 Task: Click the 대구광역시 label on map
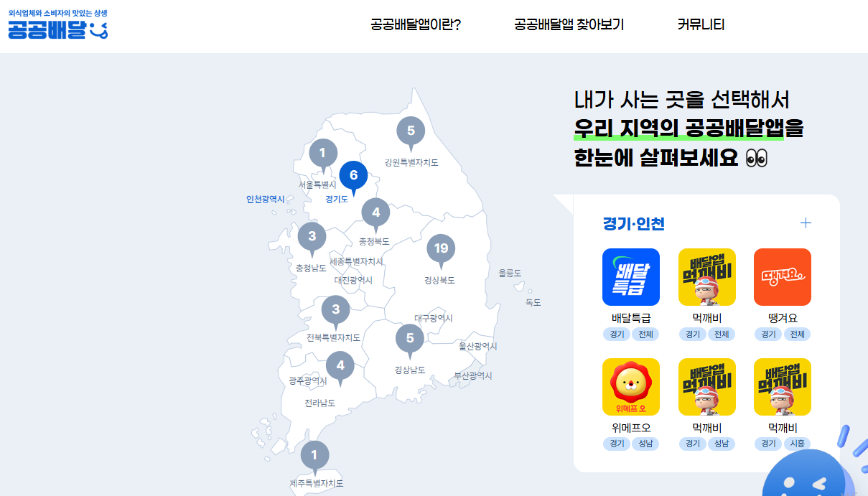(434, 318)
